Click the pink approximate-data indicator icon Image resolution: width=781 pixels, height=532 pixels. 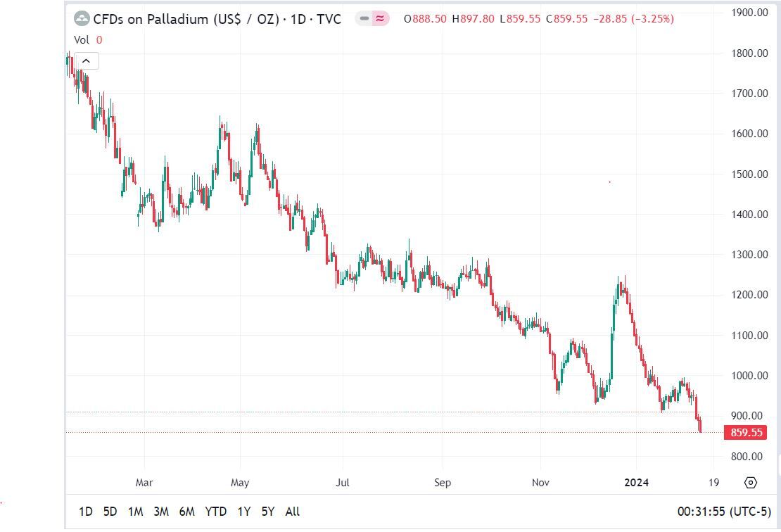tap(381, 19)
